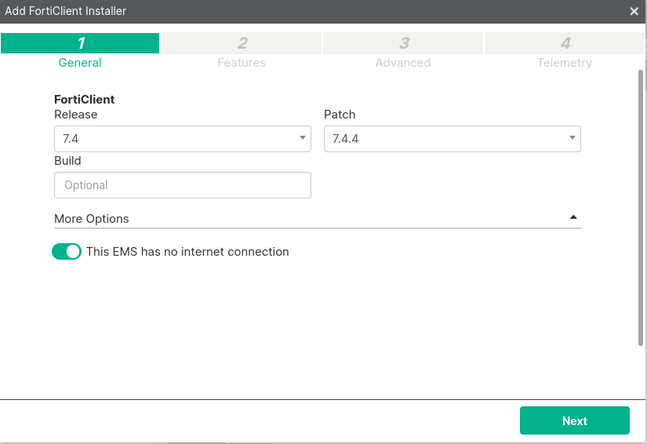
Task: Click the step 4 number tab
Action: tap(565, 43)
